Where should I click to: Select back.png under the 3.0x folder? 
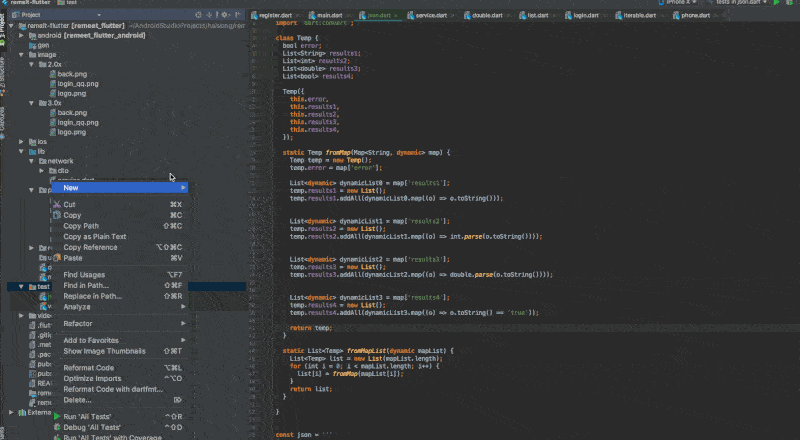pos(72,112)
